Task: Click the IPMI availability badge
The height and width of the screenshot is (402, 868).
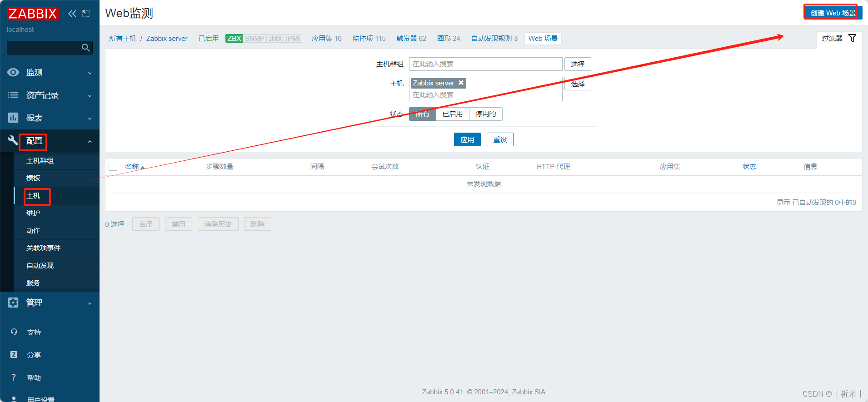Action: tap(293, 39)
